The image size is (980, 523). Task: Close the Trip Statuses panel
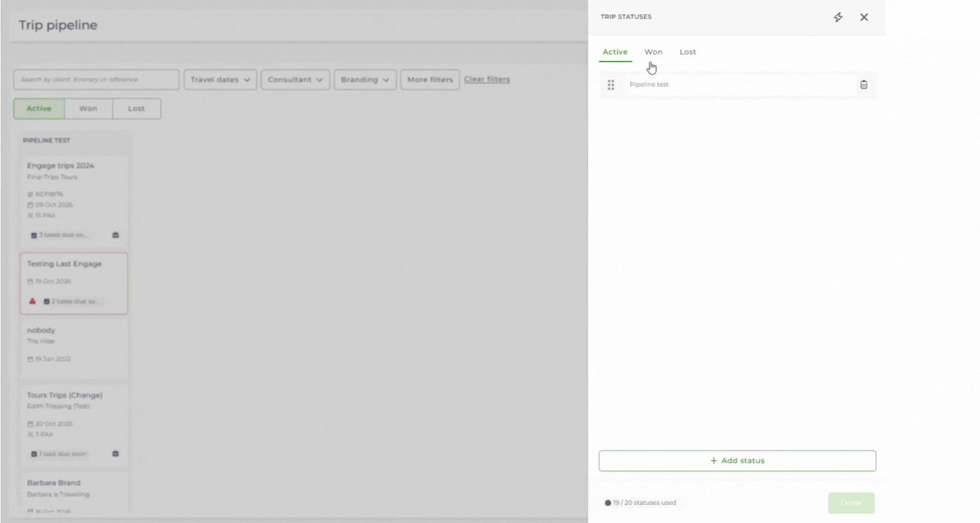tap(864, 18)
